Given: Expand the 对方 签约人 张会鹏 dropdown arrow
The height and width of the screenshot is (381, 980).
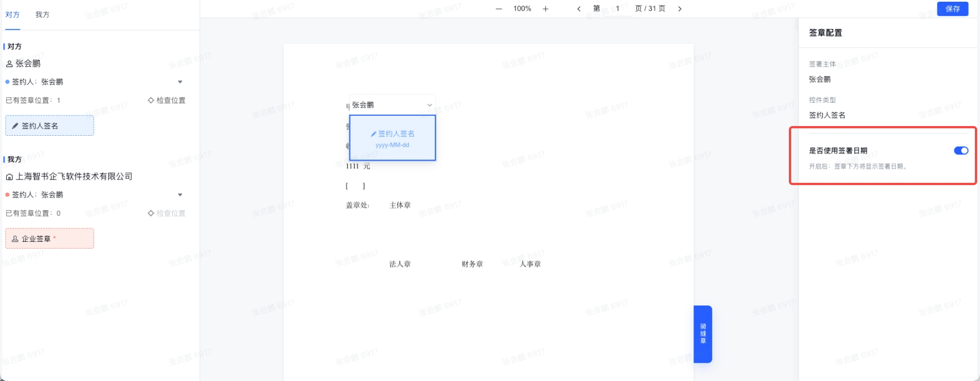Looking at the screenshot, I should click(x=180, y=82).
